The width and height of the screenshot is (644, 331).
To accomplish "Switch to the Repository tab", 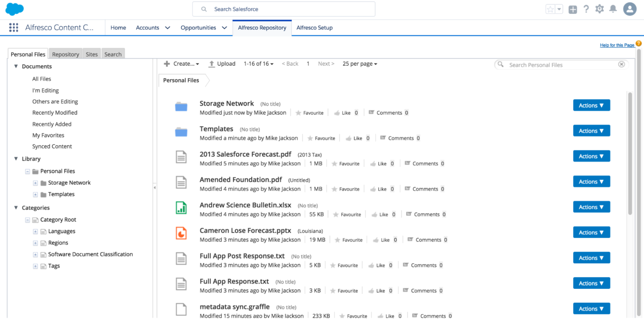I will tap(65, 54).
